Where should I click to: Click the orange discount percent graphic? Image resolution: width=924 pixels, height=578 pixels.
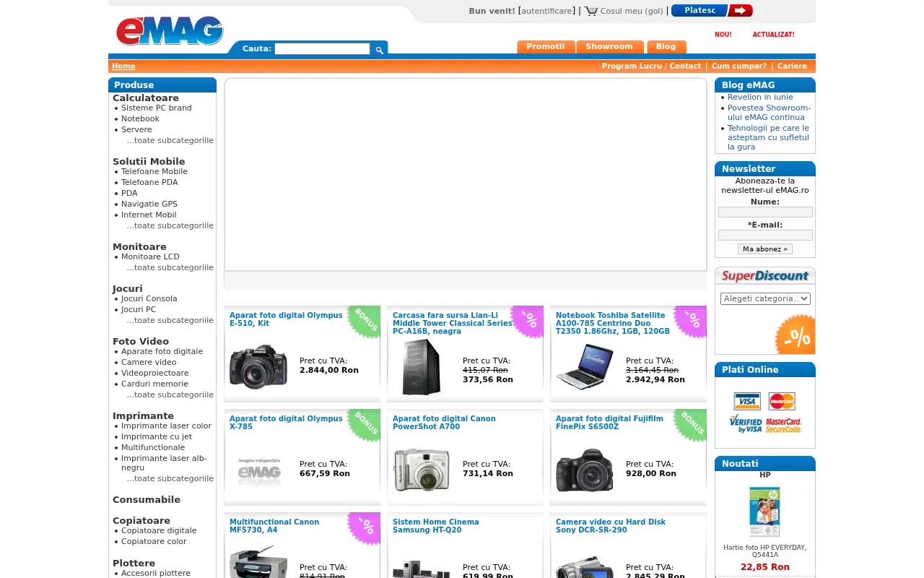pos(795,335)
